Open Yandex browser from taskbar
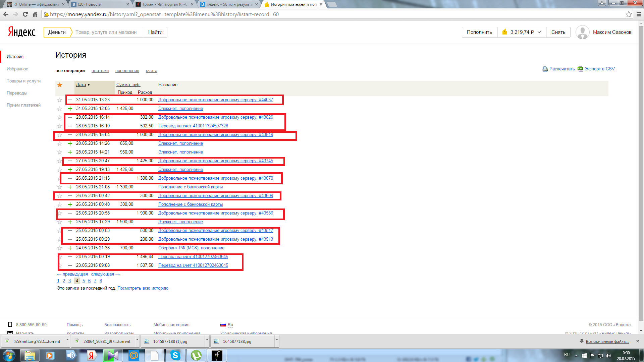 point(91,355)
